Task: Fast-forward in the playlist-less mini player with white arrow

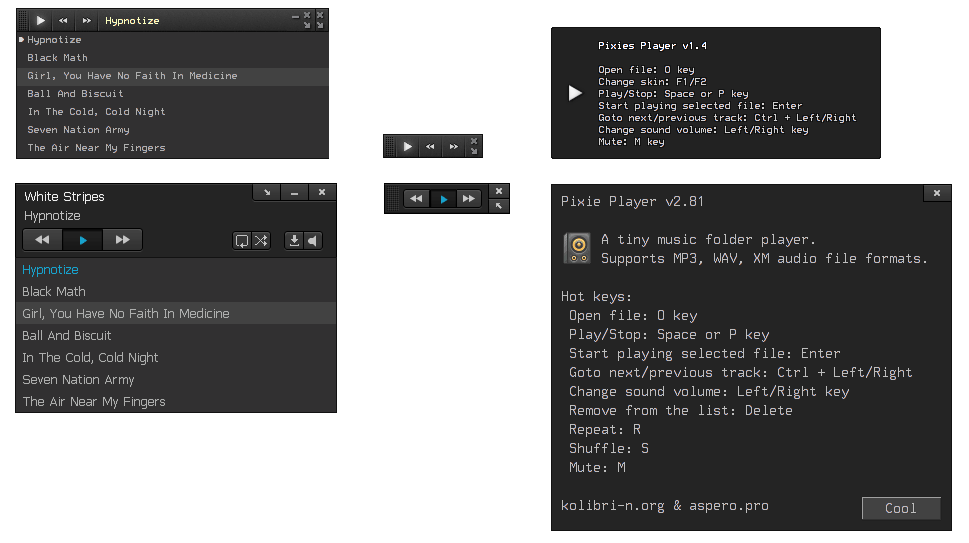Action: 454,146
